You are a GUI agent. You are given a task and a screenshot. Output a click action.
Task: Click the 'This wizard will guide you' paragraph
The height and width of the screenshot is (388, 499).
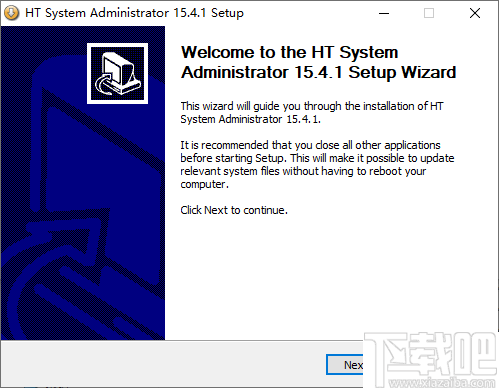312,112
